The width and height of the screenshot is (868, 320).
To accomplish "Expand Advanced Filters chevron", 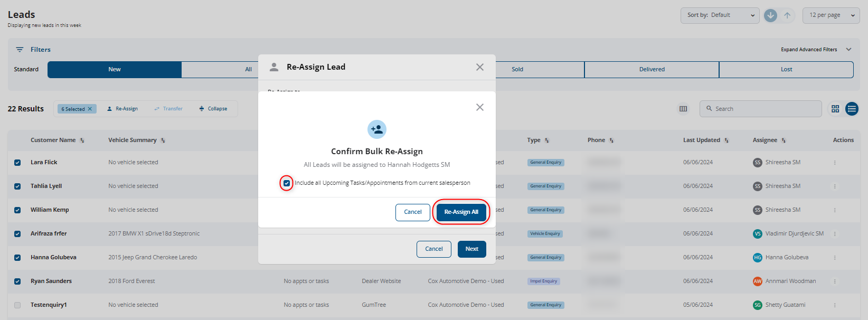I will [849, 50].
